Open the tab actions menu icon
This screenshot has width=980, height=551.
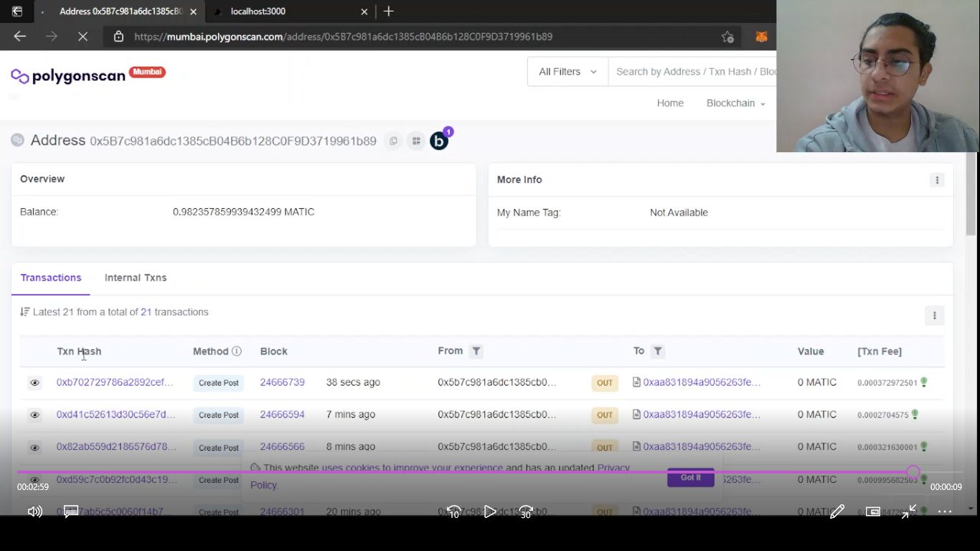pyautogui.click(x=17, y=11)
